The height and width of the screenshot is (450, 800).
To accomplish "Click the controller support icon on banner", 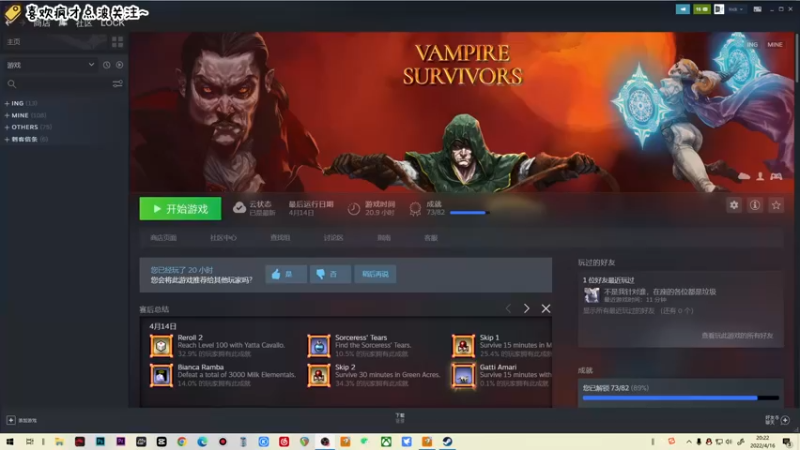I will [776, 176].
